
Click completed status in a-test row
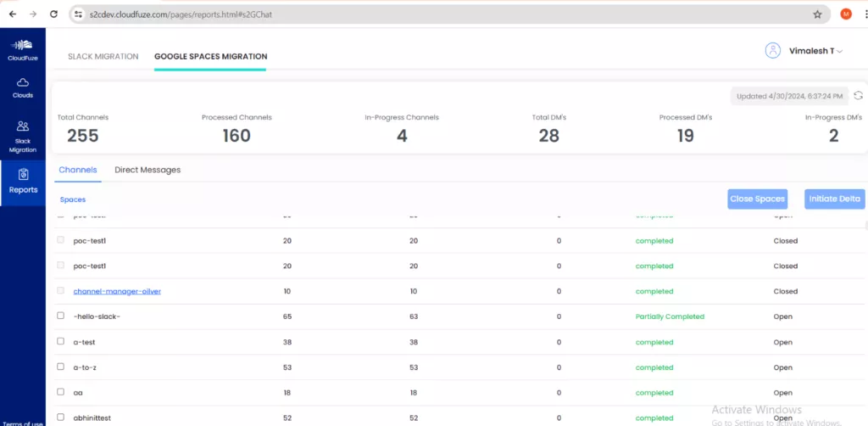click(x=654, y=342)
